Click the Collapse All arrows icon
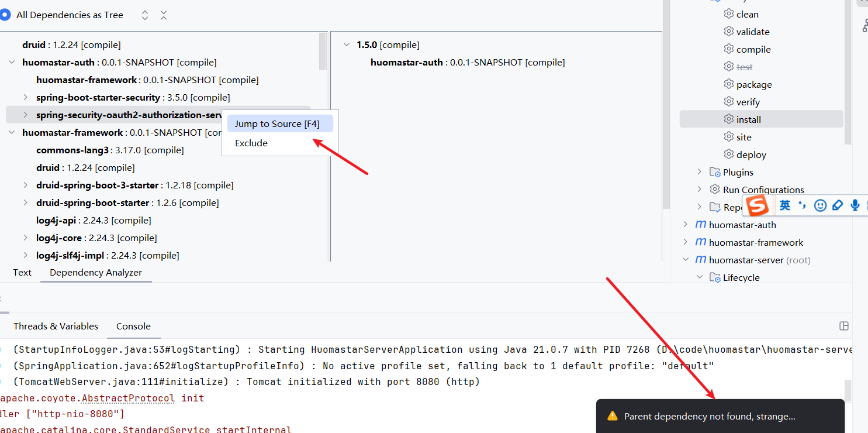The height and width of the screenshot is (433, 868). [164, 15]
